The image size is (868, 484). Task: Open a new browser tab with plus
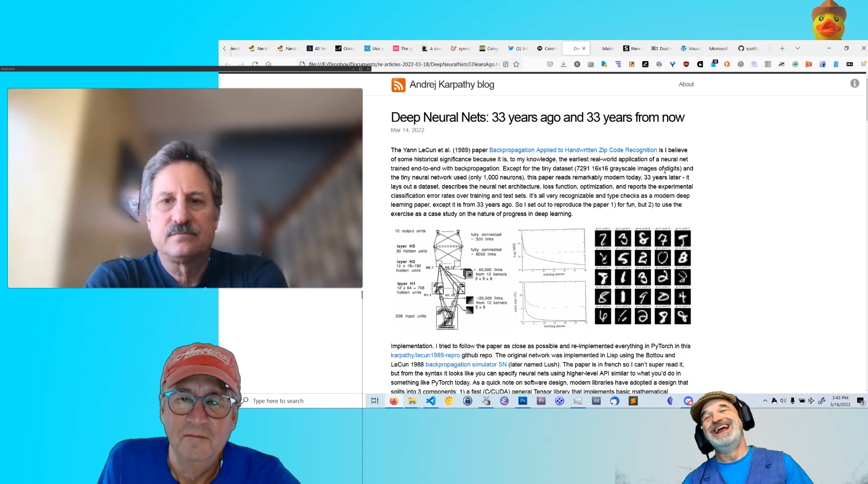782,48
